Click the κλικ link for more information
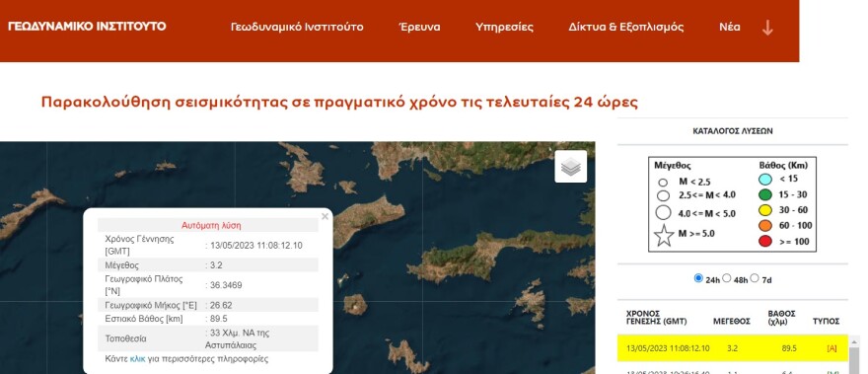This screenshot has width=868, height=374. click(137, 359)
